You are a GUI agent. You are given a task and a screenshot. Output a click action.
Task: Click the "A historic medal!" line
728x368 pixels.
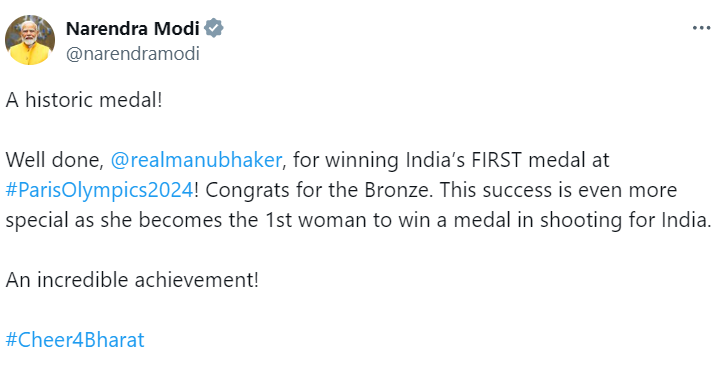point(84,100)
